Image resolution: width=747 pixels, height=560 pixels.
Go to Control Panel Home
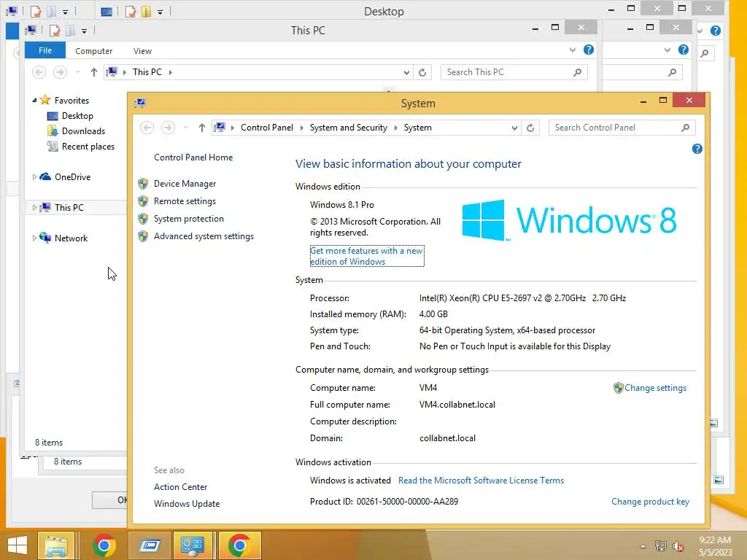click(193, 157)
